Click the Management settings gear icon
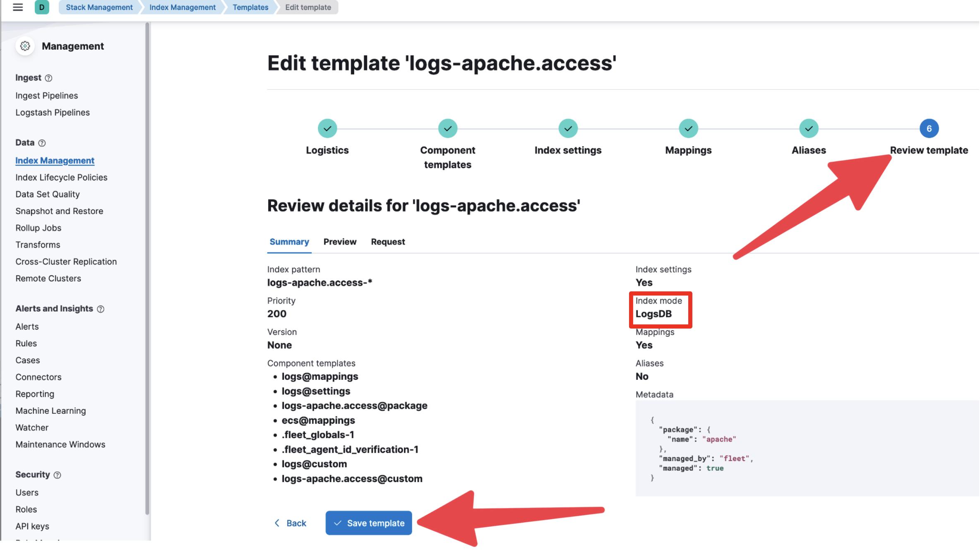The width and height of the screenshot is (980, 552). coord(25,46)
